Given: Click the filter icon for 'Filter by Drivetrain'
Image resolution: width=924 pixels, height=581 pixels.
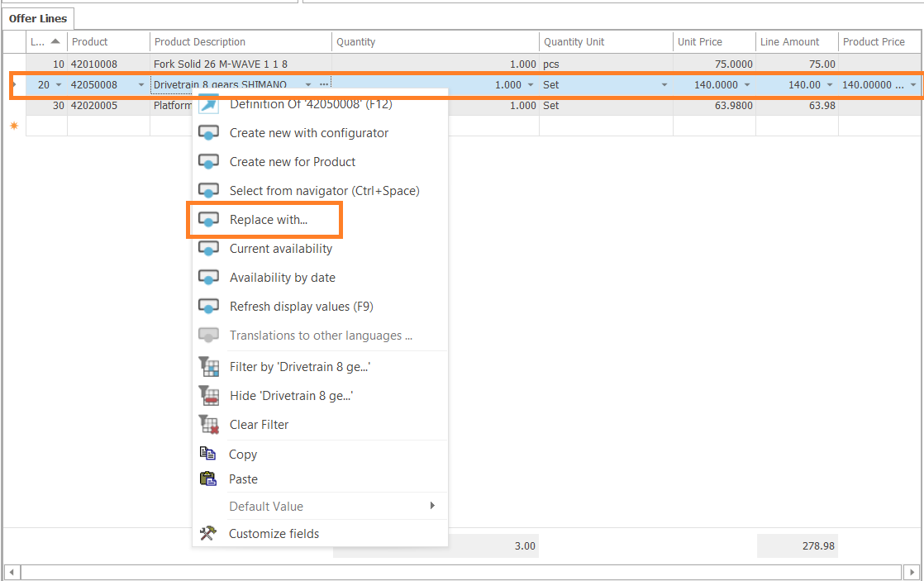Looking at the screenshot, I should click(208, 367).
